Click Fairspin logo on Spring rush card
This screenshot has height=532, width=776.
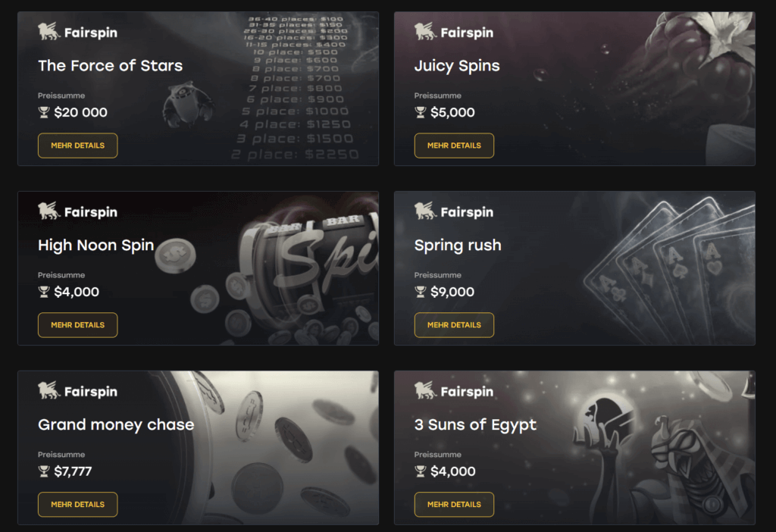point(454,211)
